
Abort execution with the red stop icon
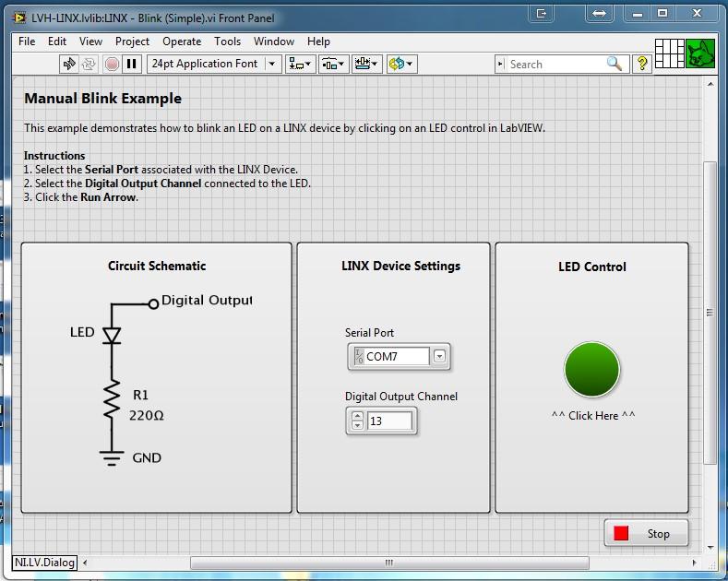tap(112, 64)
